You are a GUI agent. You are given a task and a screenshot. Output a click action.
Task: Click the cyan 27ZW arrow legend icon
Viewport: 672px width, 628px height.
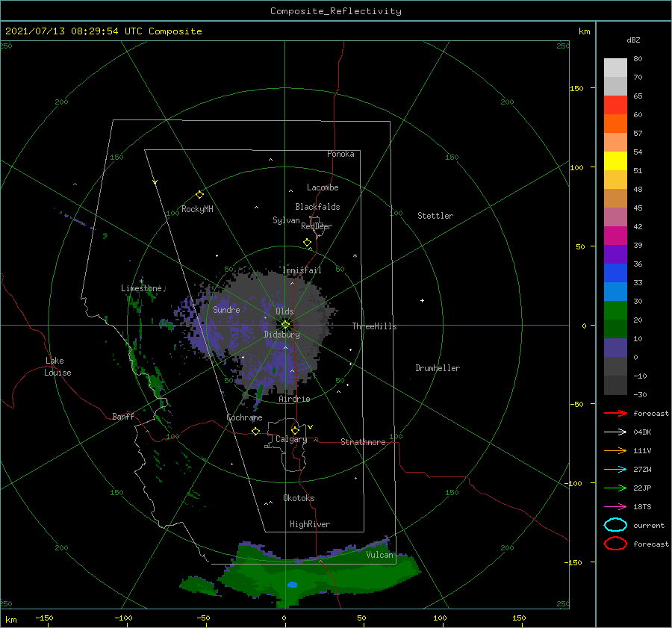[615, 470]
